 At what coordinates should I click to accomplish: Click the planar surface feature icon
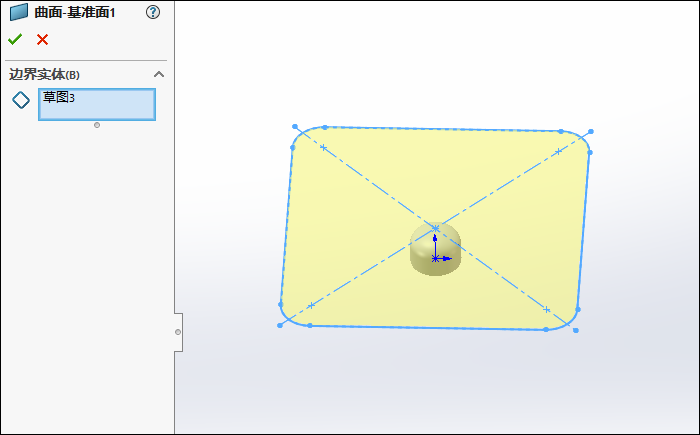click(19, 12)
